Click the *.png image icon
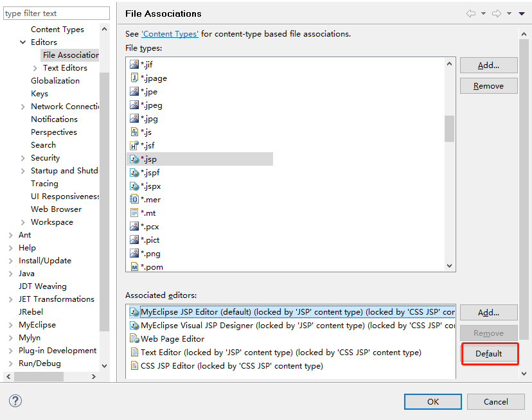Screen dimensions: 532x420 click(x=134, y=254)
